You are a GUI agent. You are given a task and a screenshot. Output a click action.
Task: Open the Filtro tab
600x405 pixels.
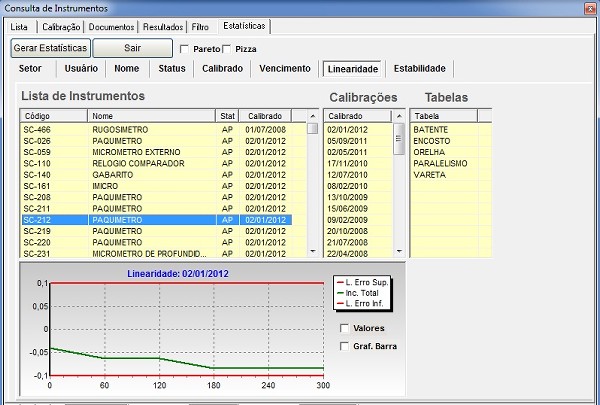(200, 27)
